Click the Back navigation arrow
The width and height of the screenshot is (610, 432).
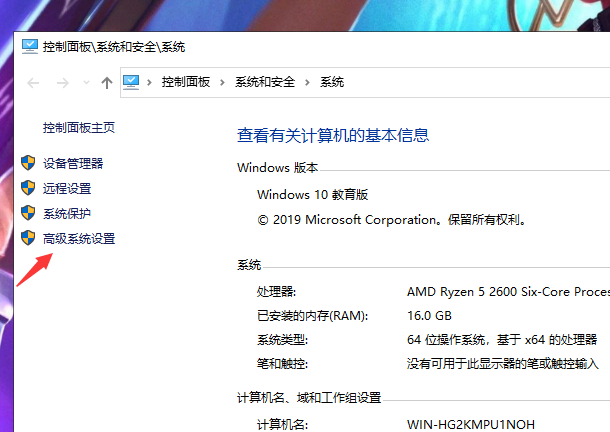point(33,83)
